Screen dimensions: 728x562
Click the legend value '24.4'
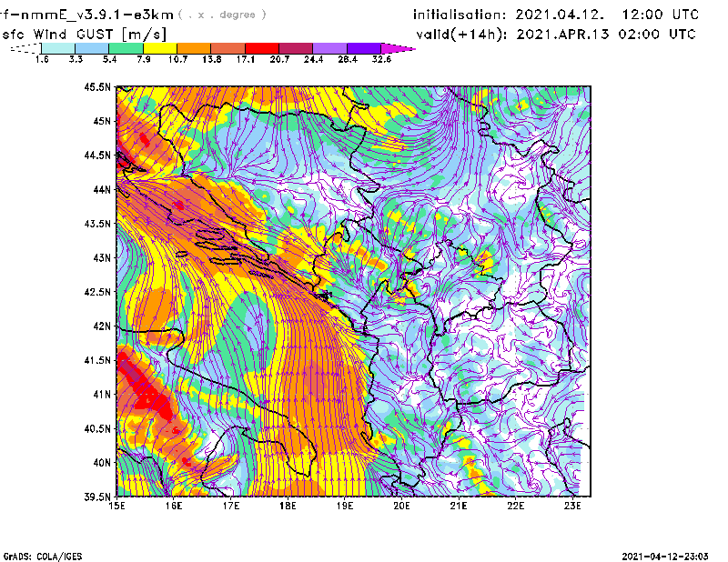click(x=313, y=59)
